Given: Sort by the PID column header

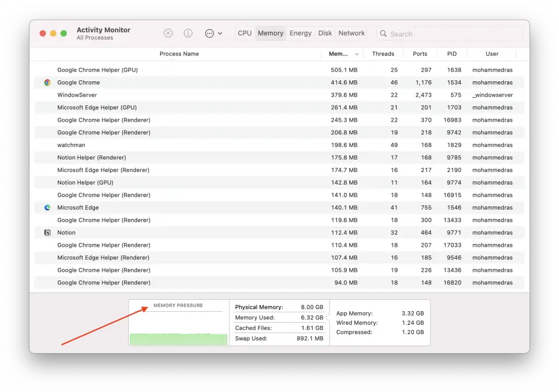Looking at the screenshot, I should point(451,54).
